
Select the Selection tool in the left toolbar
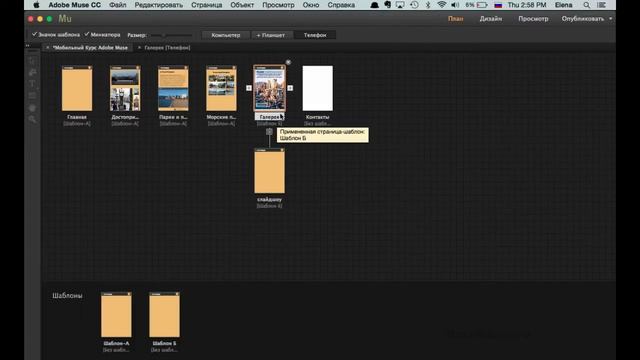click(x=32, y=61)
